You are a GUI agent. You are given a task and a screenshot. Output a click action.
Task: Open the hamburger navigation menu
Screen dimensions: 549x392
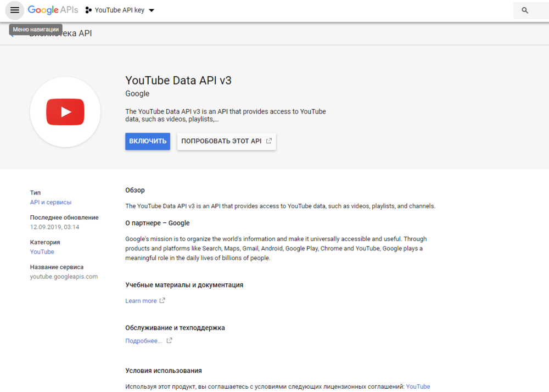[15, 10]
